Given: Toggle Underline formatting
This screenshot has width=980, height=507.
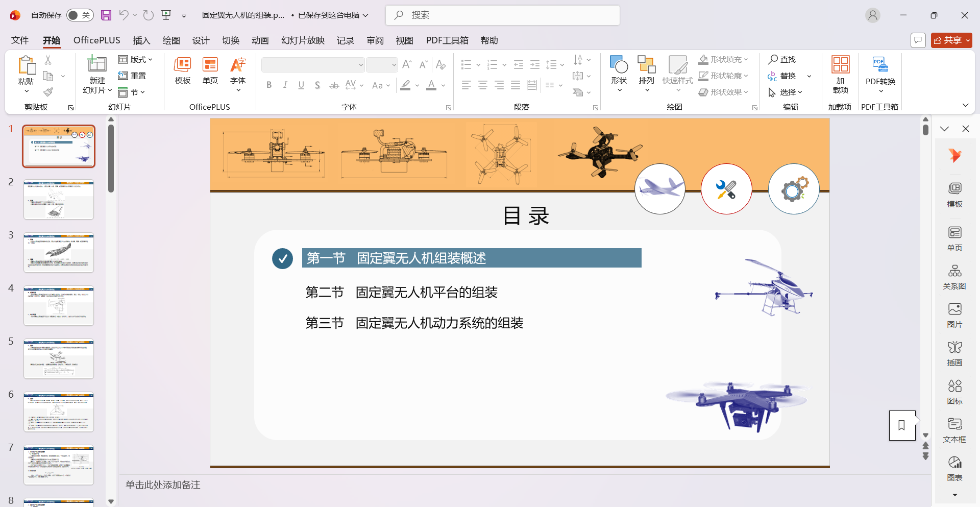Looking at the screenshot, I should pos(301,85).
